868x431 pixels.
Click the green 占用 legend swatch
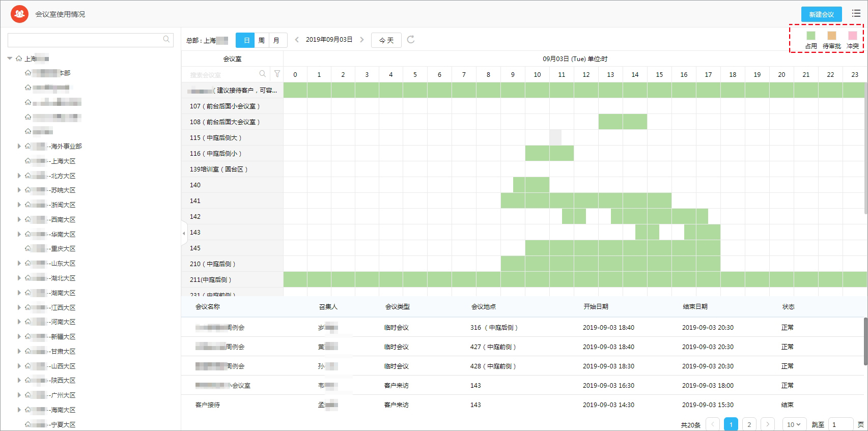[811, 36]
